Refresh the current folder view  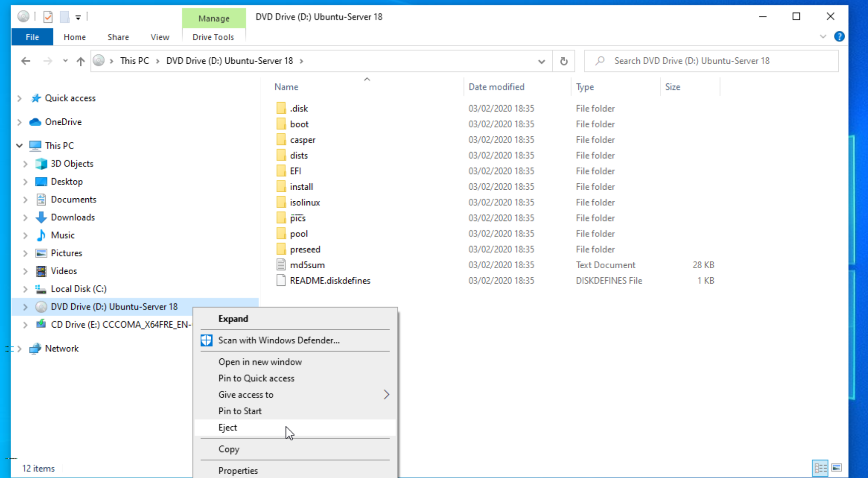click(x=563, y=61)
